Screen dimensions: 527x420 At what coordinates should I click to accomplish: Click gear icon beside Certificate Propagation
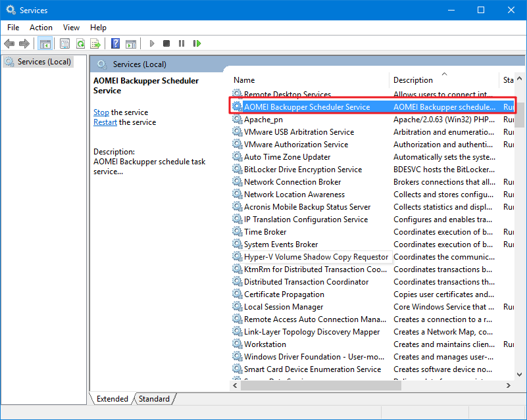pos(238,294)
